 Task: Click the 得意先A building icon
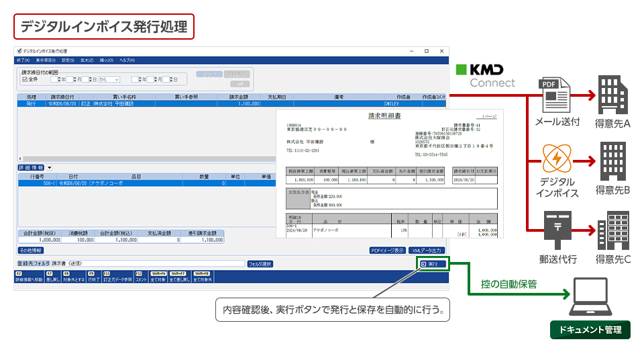click(612, 94)
